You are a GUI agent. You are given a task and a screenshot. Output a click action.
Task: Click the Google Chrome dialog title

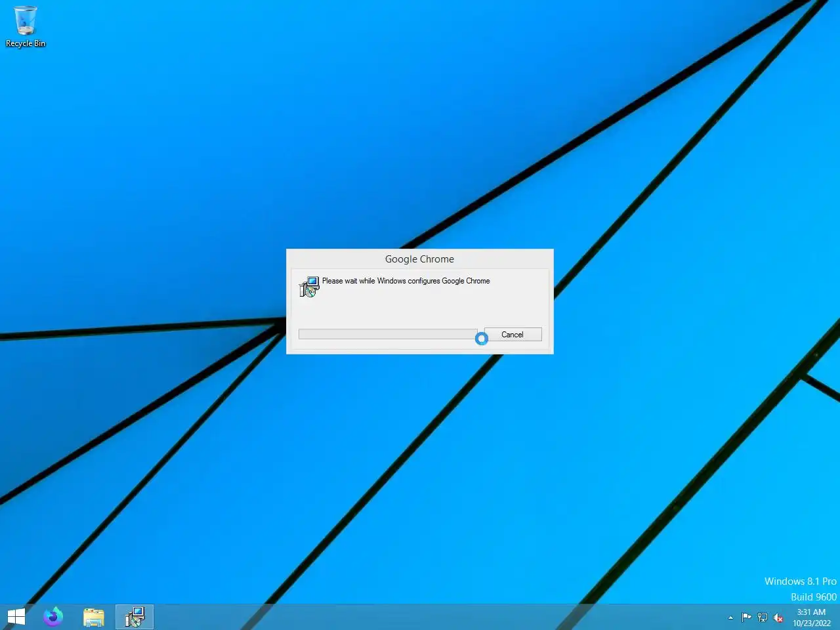coord(419,259)
